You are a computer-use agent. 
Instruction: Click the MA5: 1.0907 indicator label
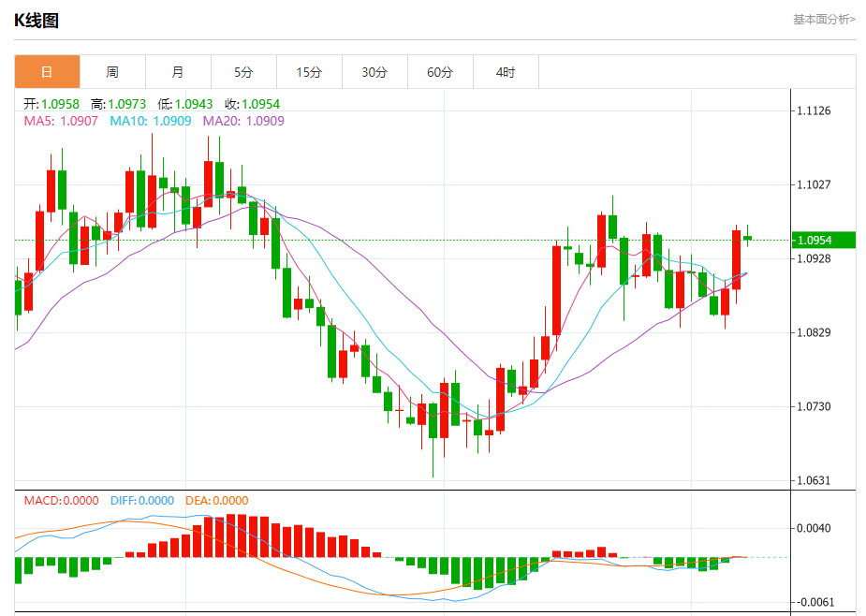coord(61,121)
